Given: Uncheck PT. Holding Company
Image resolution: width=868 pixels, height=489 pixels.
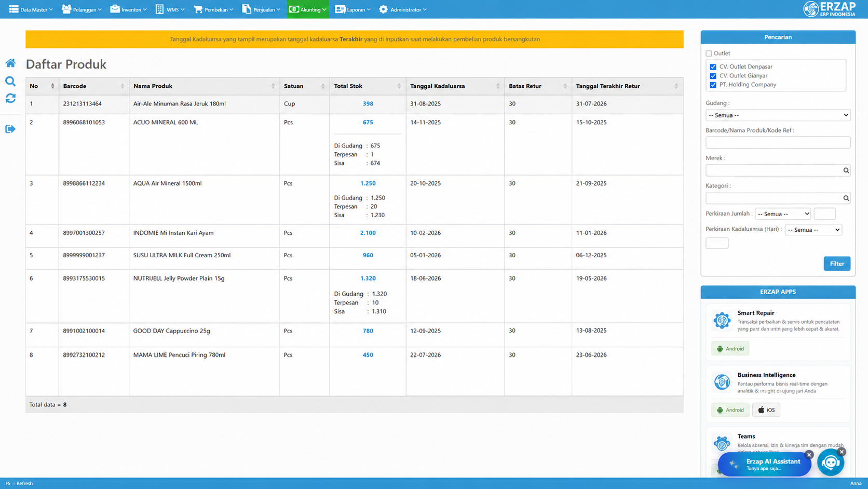Looking at the screenshot, I should coord(713,85).
